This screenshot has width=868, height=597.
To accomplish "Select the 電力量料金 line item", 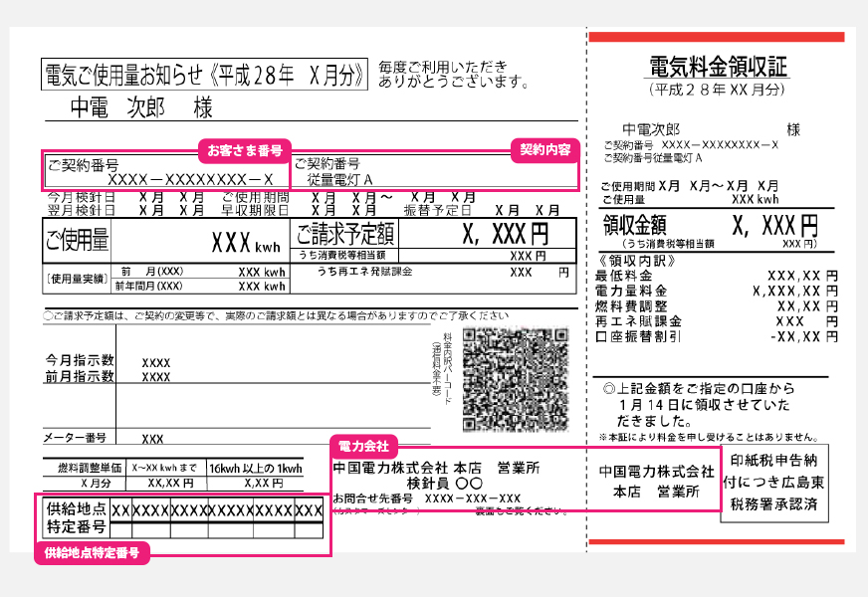I will point(717,291).
